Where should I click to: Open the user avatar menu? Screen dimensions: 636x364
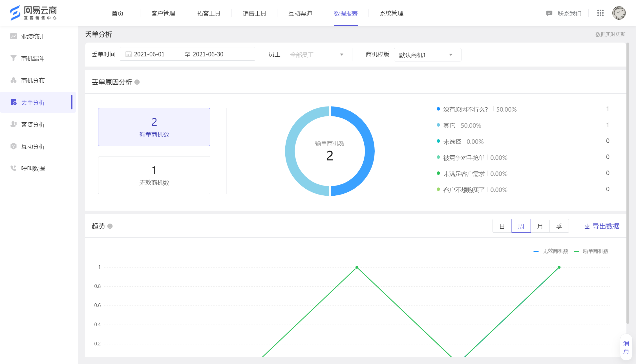(619, 13)
